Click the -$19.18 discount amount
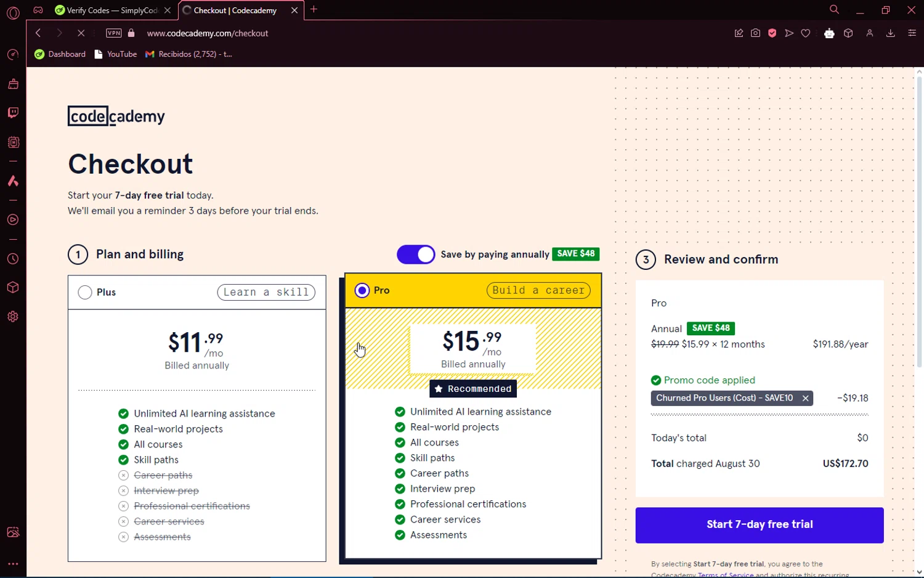The height and width of the screenshot is (578, 924). (x=853, y=398)
